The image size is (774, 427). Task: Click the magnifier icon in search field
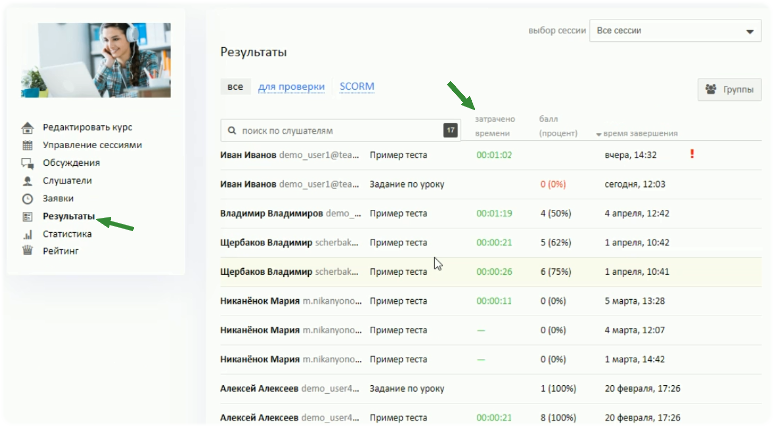[x=232, y=131]
